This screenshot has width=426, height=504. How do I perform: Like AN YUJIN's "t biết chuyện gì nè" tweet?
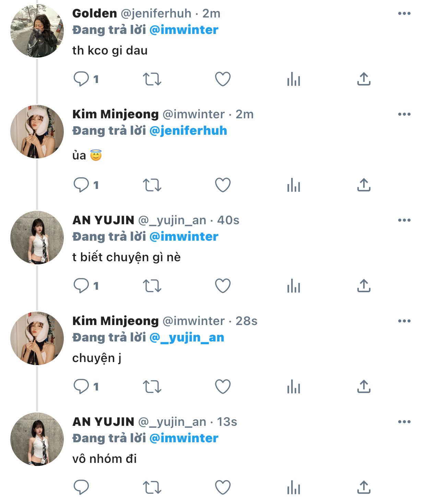[x=223, y=286]
